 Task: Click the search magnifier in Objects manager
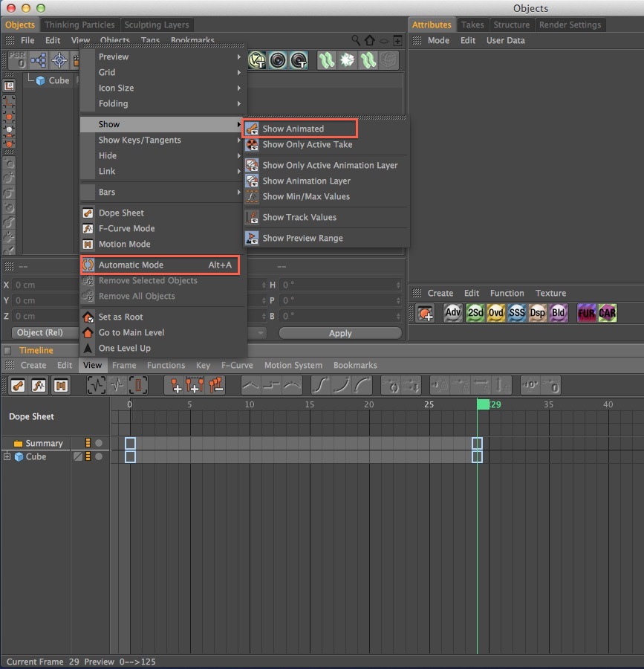click(356, 40)
